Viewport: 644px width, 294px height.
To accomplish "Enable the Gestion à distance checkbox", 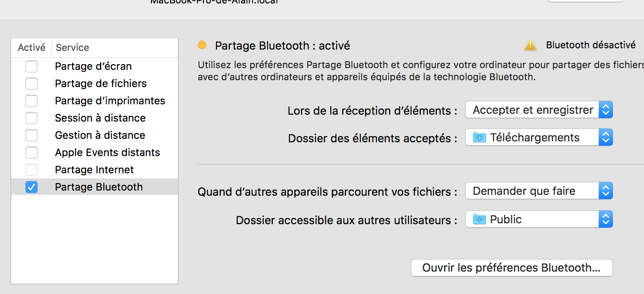I will [x=32, y=135].
